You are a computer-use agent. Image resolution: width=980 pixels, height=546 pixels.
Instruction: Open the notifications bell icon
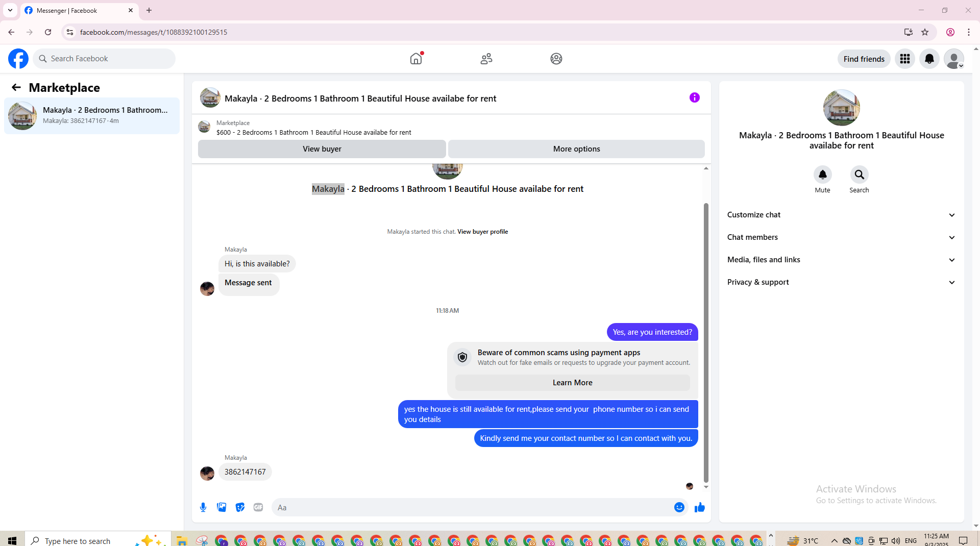(929, 59)
